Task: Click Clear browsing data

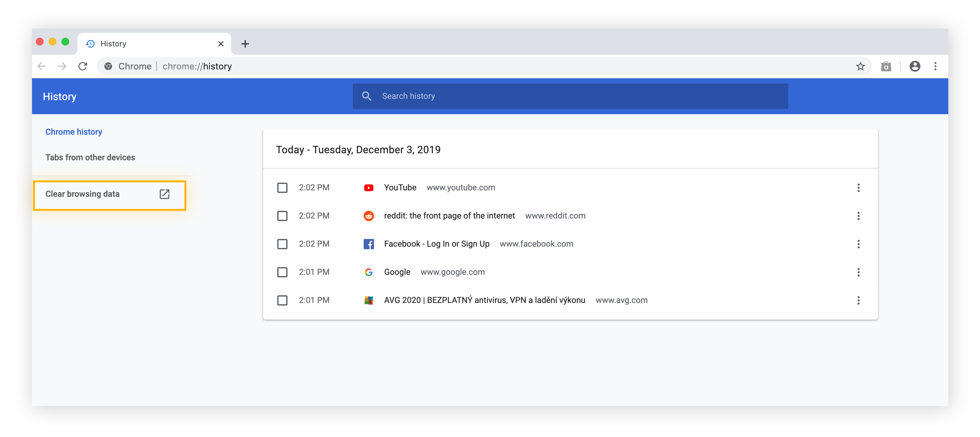Action: pos(83,194)
